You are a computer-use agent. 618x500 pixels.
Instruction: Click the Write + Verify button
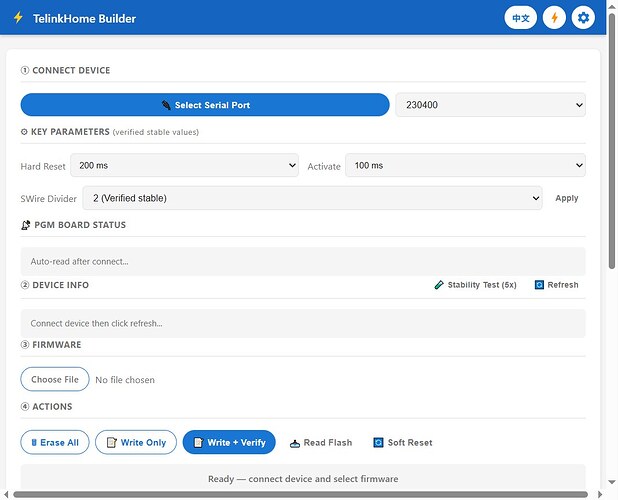pyautogui.click(x=229, y=442)
